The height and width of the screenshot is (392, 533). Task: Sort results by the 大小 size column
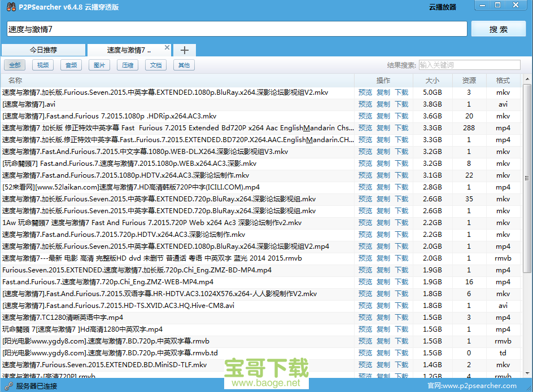click(x=432, y=80)
